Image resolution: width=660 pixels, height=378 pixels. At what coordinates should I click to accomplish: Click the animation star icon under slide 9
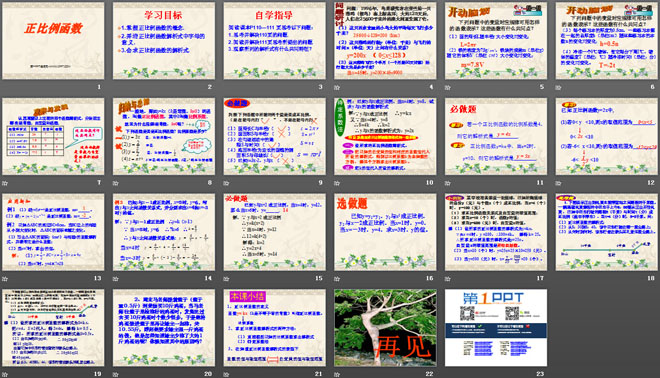[226, 183]
